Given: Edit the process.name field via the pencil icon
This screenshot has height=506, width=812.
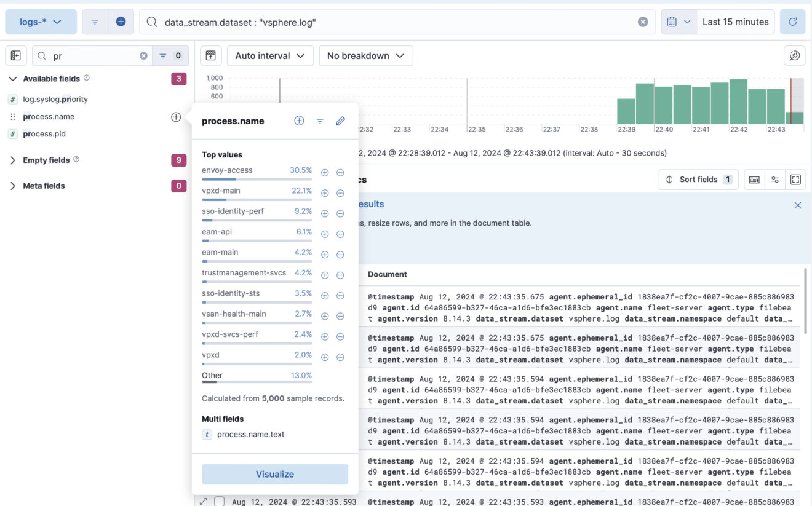Looking at the screenshot, I should pyautogui.click(x=340, y=121).
